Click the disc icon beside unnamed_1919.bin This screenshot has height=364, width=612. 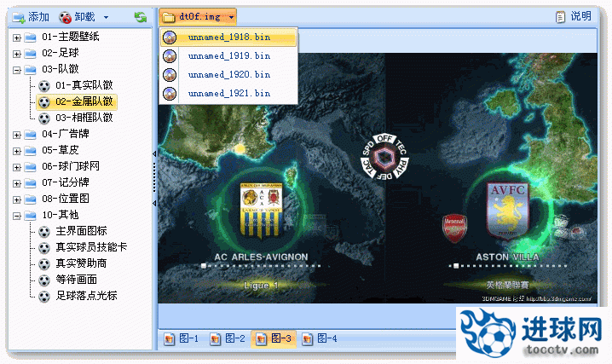pos(170,56)
